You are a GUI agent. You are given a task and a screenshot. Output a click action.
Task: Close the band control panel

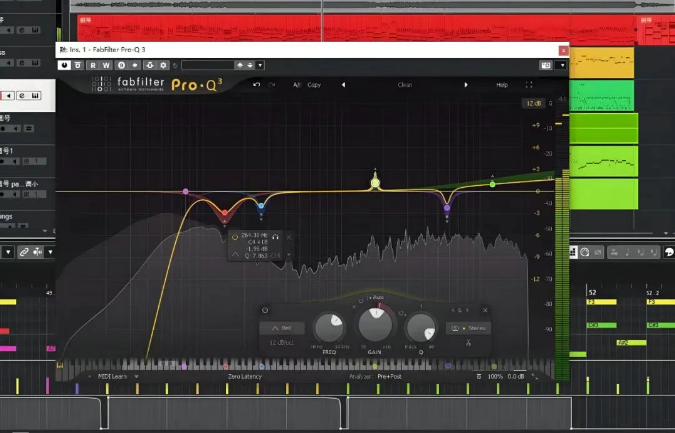coord(485,310)
